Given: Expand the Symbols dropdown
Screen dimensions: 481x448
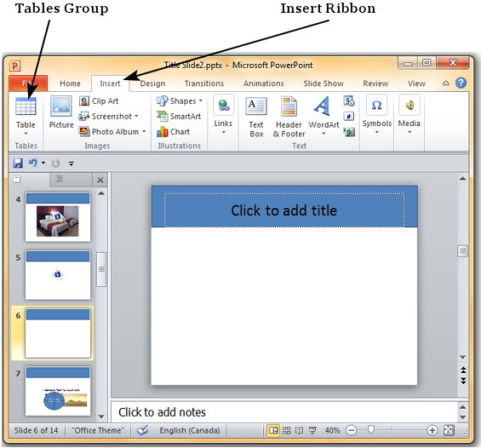Looking at the screenshot, I should coord(376,132).
